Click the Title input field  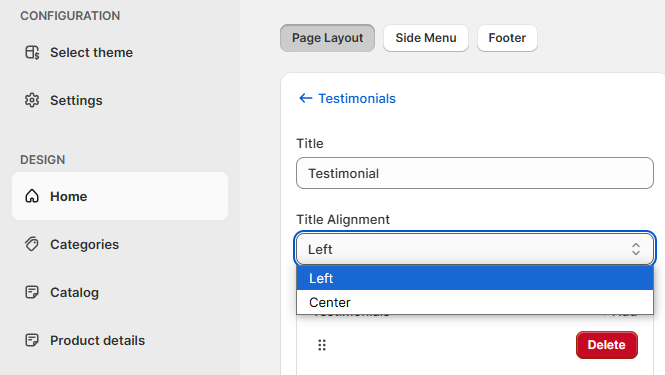(x=475, y=173)
